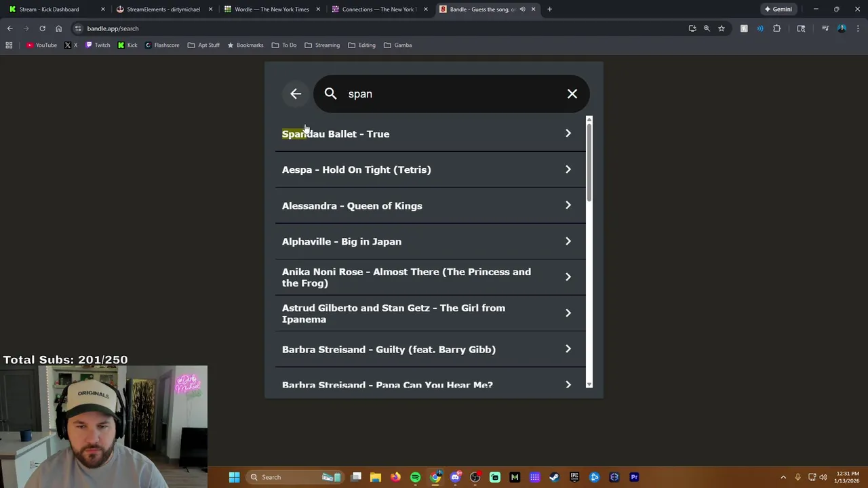Viewport: 868px width, 488px height.
Task: Open the Kick bookmark
Action: tap(127, 45)
